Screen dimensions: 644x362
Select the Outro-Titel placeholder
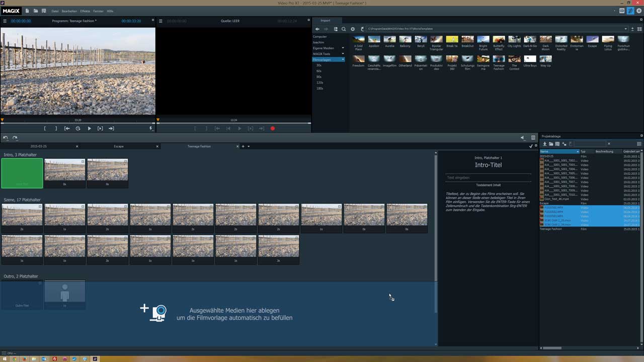tap(22, 295)
